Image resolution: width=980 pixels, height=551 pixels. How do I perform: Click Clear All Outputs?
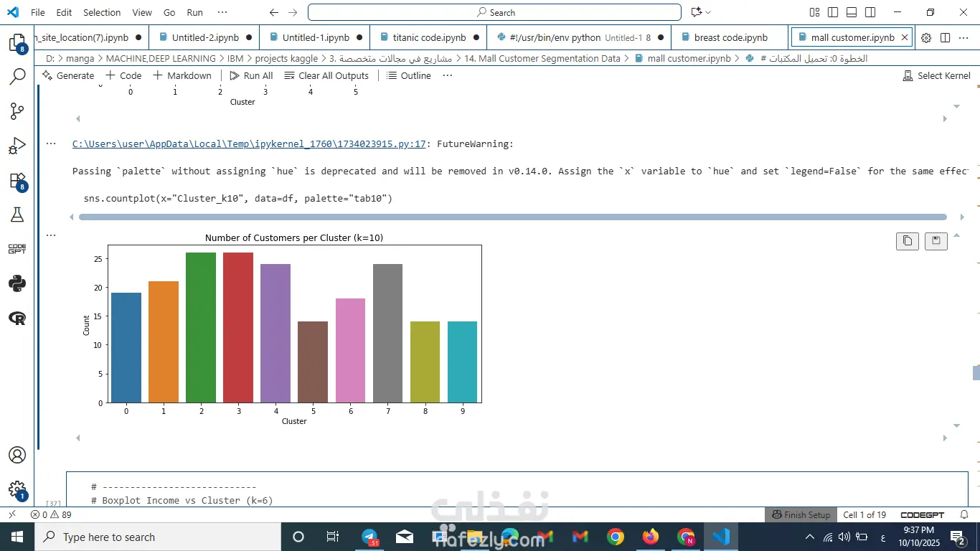pyautogui.click(x=326, y=75)
